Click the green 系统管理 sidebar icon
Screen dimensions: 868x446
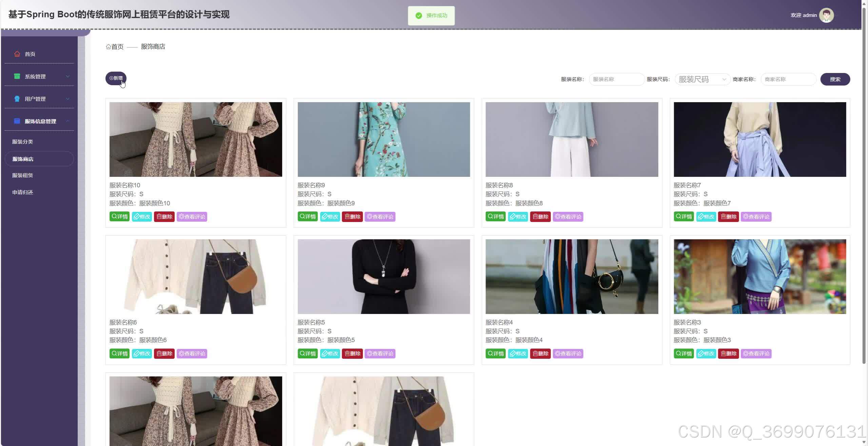[x=17, y=76]
